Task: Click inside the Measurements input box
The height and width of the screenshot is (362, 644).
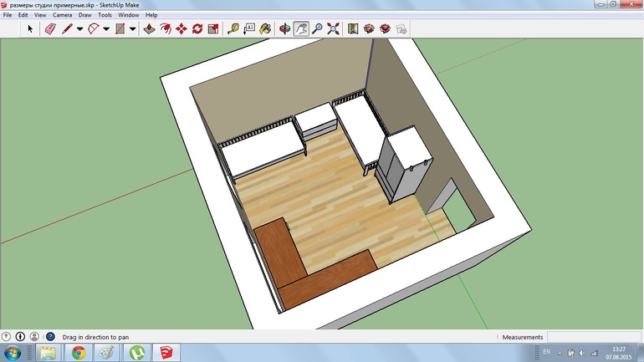Action: 594,337
